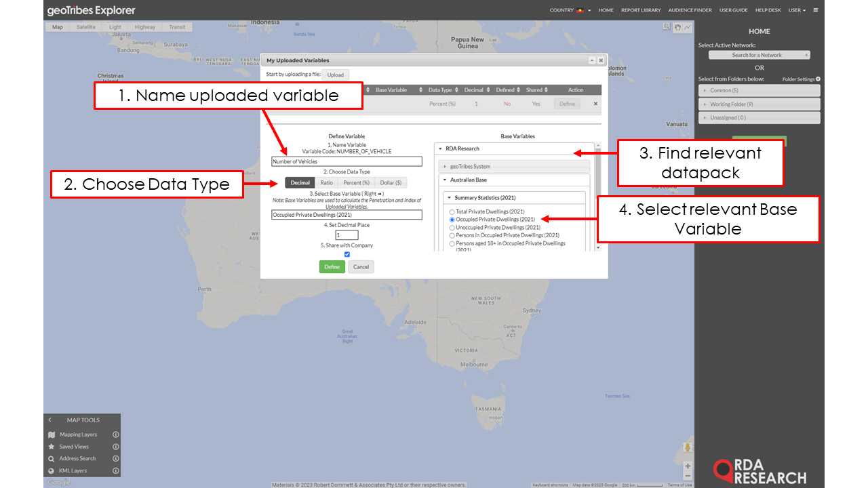Switch map to Light style
This screenshot has width=868, height=488.
[x=115, y=27]
